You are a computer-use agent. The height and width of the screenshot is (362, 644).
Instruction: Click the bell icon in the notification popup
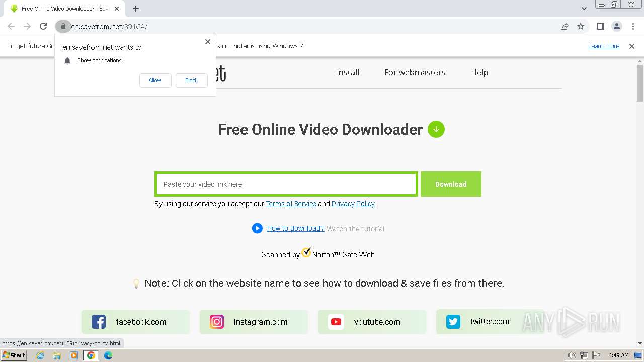pyautogui.click(x=67, y=60)
